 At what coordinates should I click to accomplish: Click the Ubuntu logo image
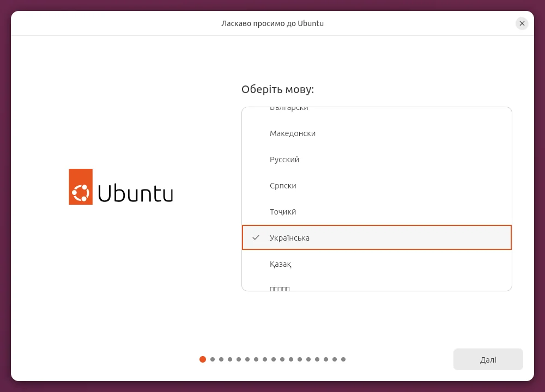coord(121,187)
